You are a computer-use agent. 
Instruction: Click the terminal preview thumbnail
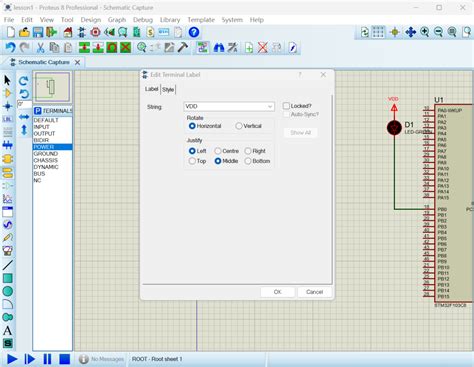click(53, 87)
